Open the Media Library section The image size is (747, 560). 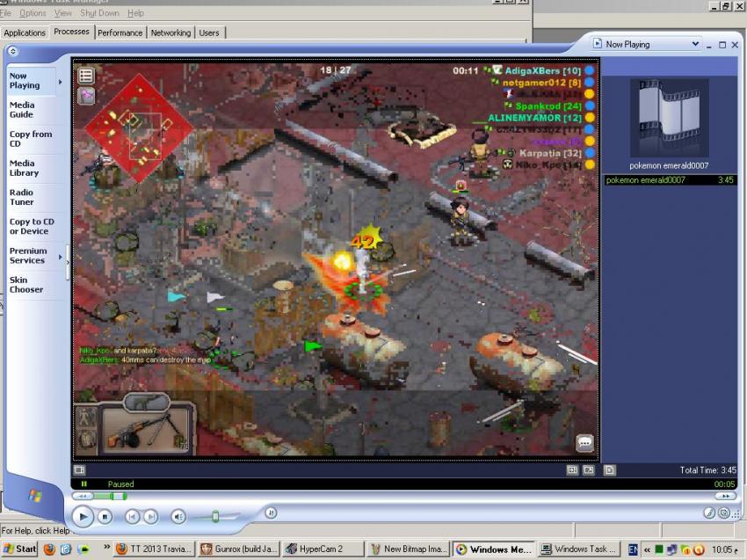tap(24, 168)
